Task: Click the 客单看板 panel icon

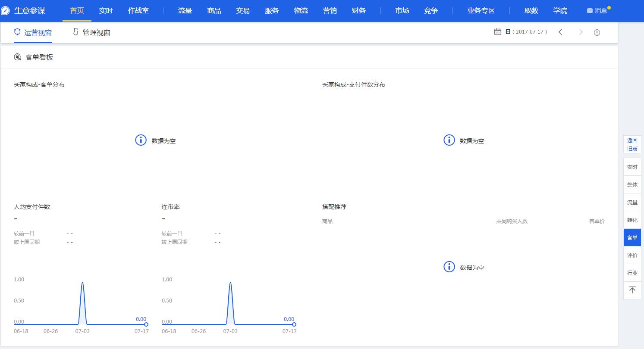Action: 17,56
